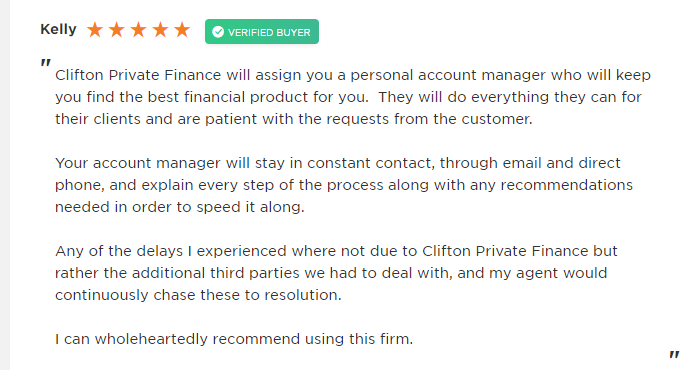The width and height of the screenshot is (692, 370).
Task: Click the third orange star
Action: [x=139, y=30]
